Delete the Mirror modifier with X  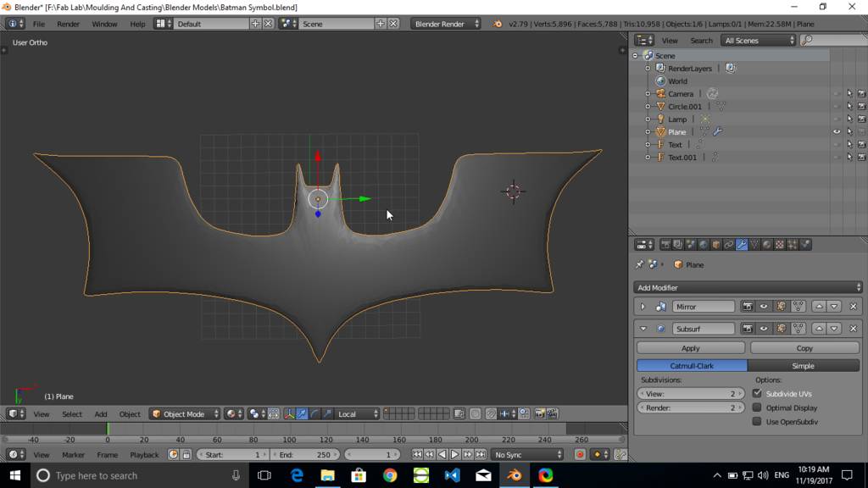[x=853, y=307]
